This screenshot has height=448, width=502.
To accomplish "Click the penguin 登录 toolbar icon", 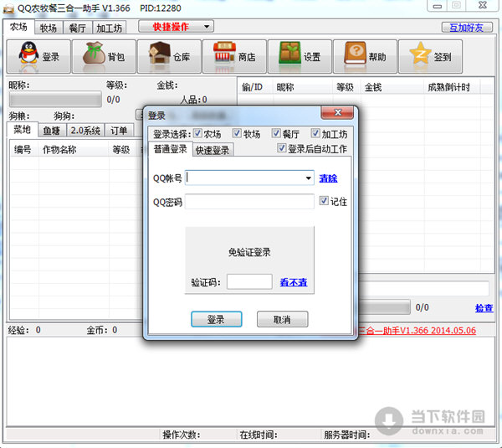I will pos(38,57).
